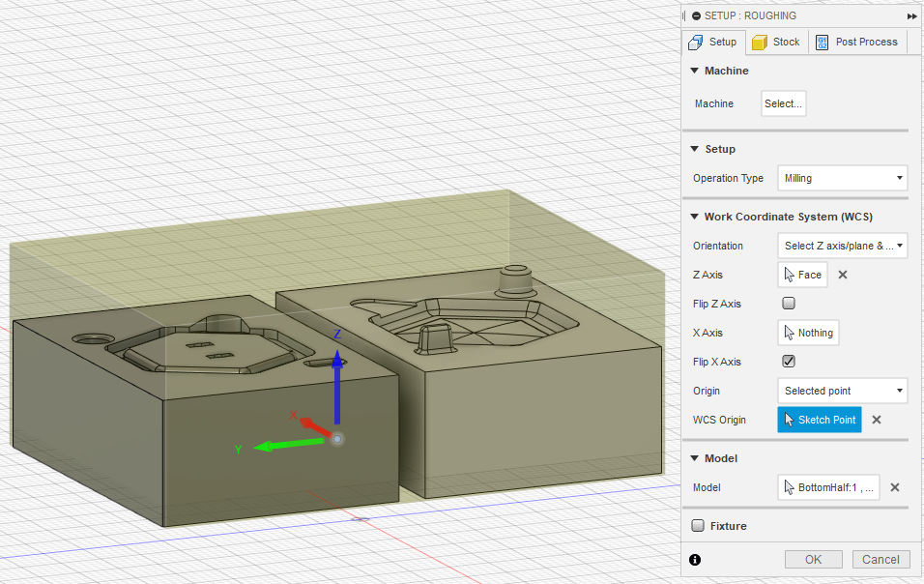Enable the Fixture checkbox
The height and width of the screenshot is (584, 924).
coord(698,526)
